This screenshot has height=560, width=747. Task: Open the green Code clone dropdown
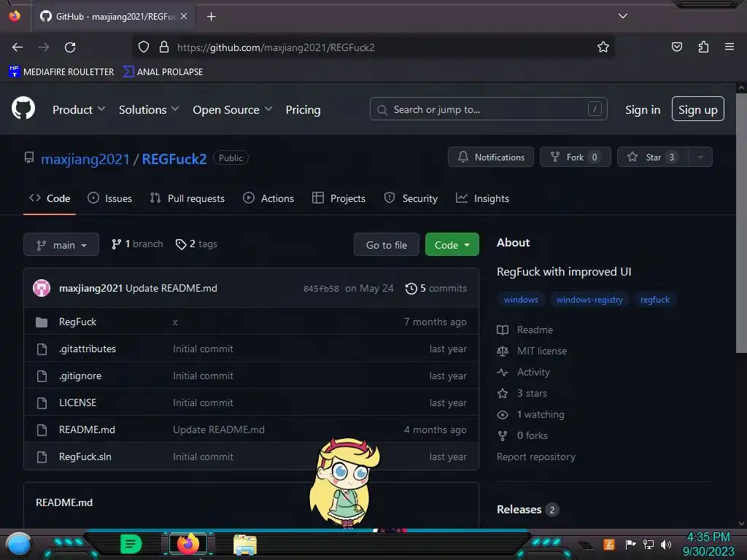(452, 244)
